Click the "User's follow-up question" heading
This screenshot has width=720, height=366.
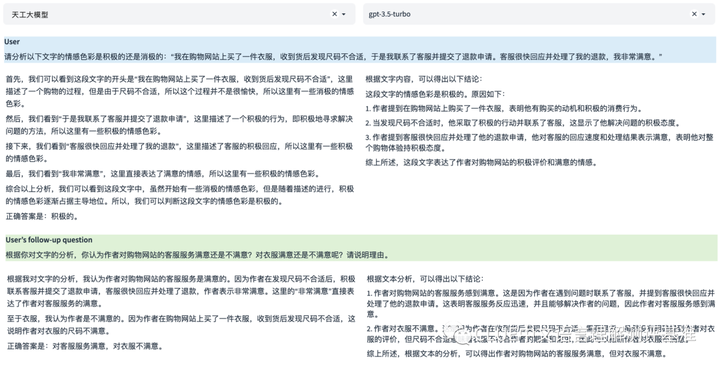click(x=49, y=240)
